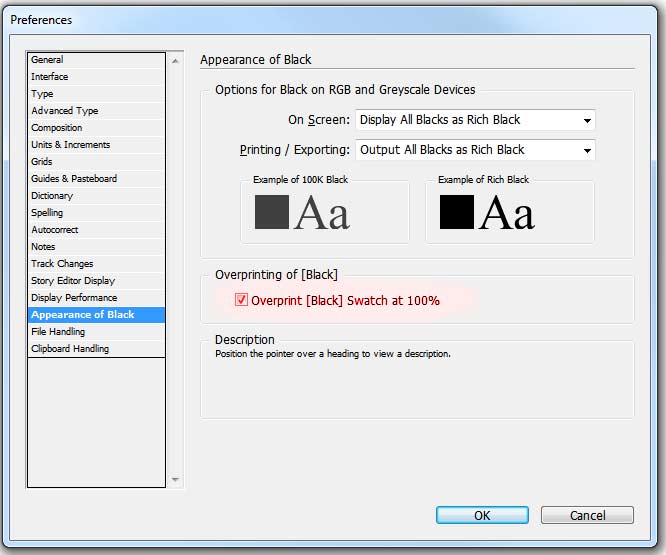
Task: Click 'Position the pointer over a heading' text
Action: click(333, 354)
